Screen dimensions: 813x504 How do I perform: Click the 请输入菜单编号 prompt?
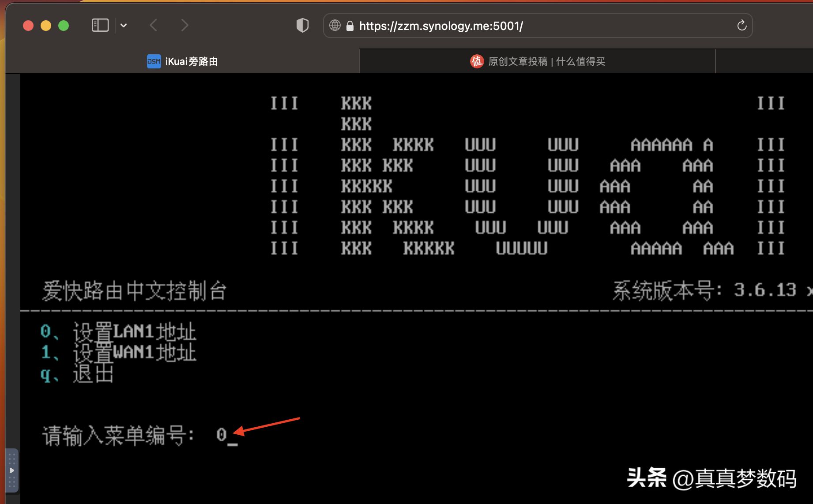tap(118, 436)
